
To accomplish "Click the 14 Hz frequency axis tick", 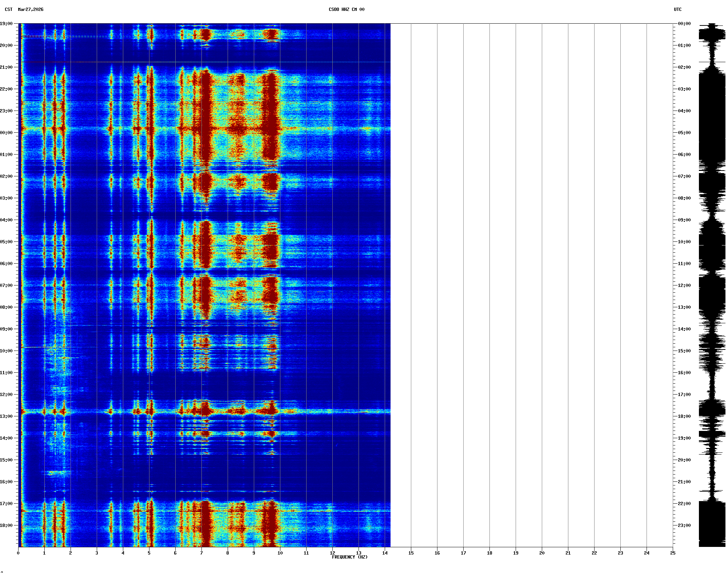I will click(385, 553).
